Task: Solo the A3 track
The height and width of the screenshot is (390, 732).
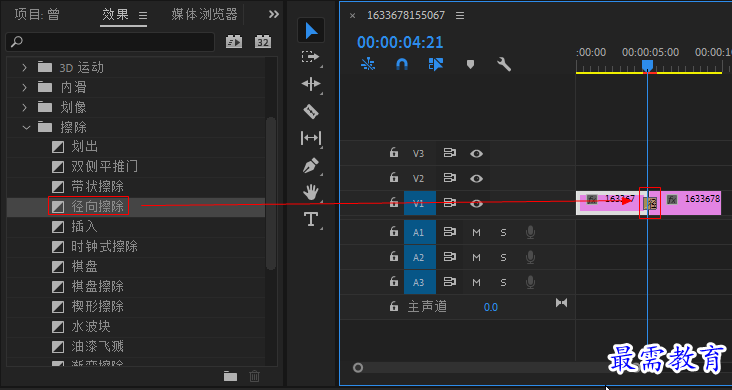Action: [x=503, y=282]
